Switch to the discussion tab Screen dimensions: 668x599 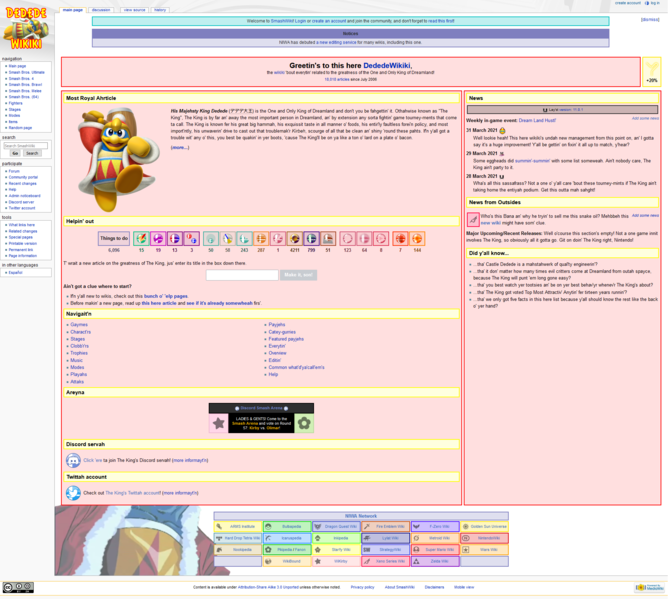(101, 10)
